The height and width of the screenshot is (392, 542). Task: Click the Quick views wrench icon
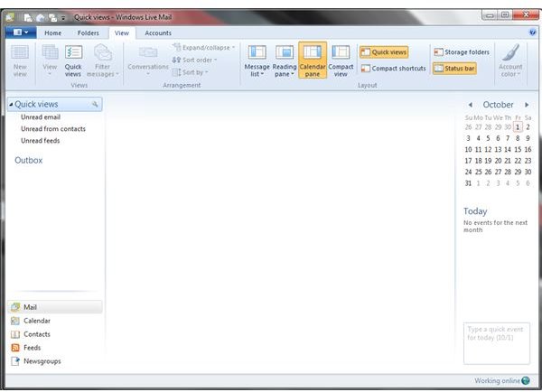[x=95, y=104]
